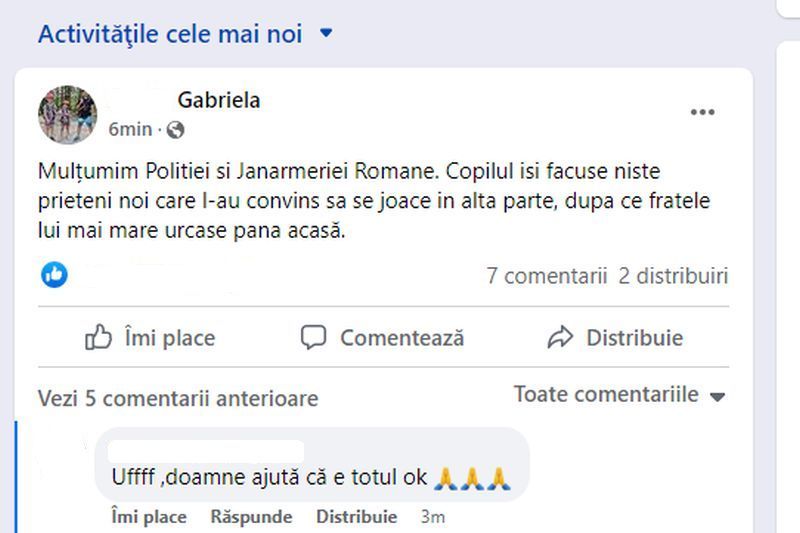The width and height of the screenshot is (800, 533).
Task: Click the thumbs-up icon beside Îmi place
Action: point(98,338)
